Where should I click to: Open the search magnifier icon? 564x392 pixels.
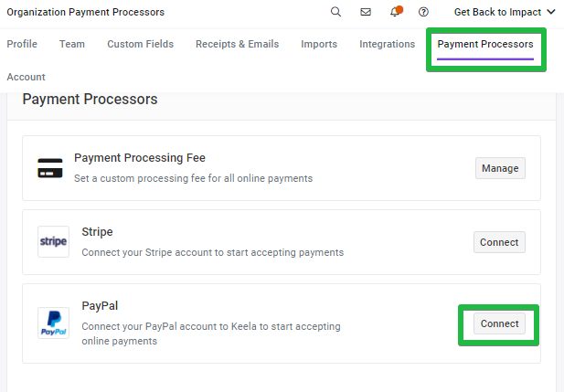335,12
